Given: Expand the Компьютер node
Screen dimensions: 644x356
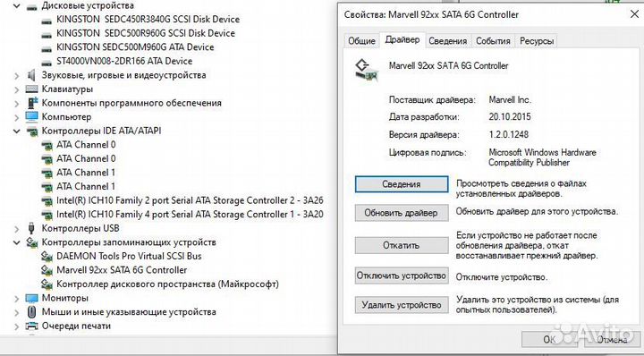Looking at the screenshot, I should (x=17, y=117).
